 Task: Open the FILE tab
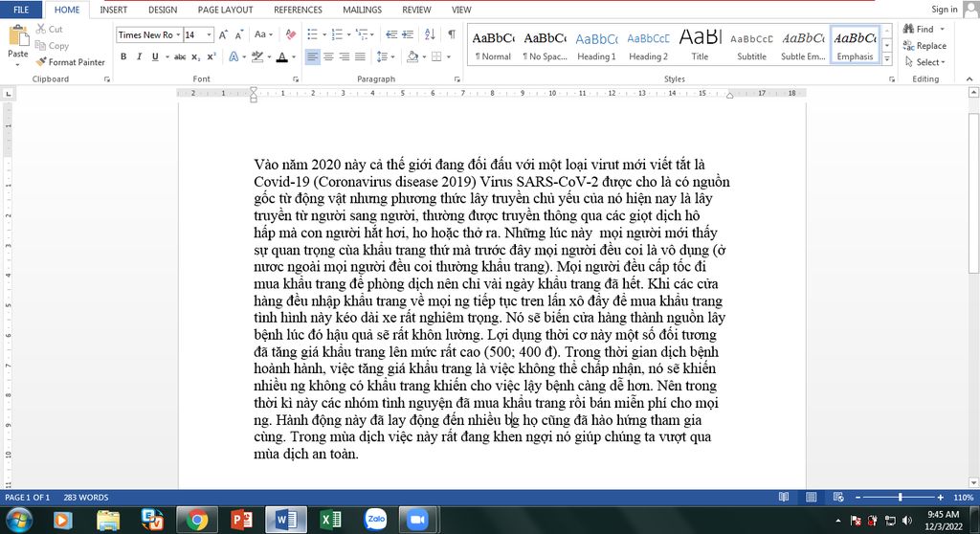pyautogui.click(x=21, y=10)
